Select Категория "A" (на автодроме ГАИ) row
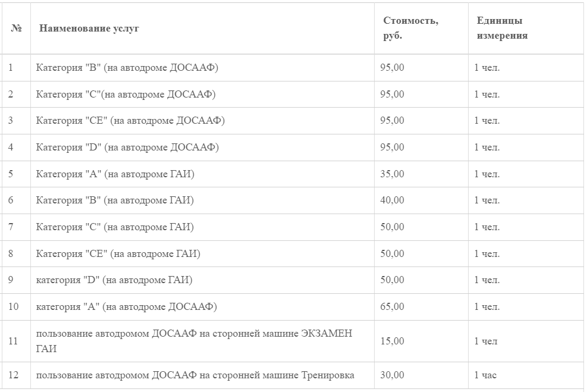The image size is (587, 392). (115, 174)
